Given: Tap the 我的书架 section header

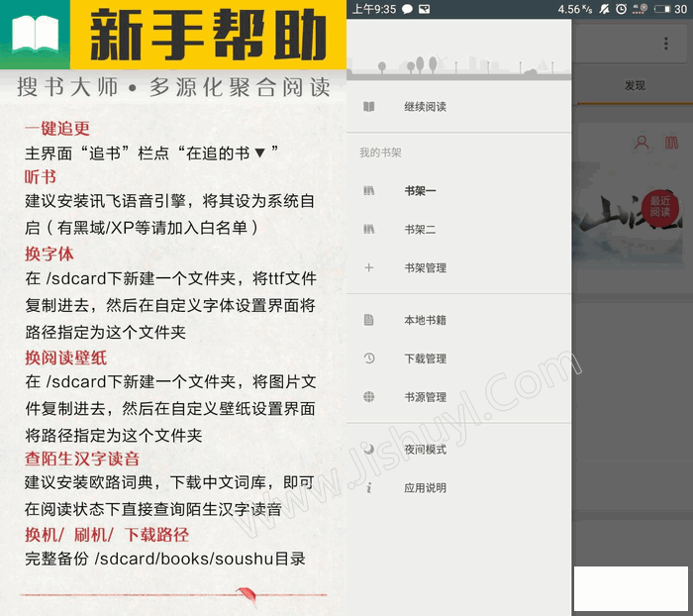Looking at the screenshot, I should [380, 153].
